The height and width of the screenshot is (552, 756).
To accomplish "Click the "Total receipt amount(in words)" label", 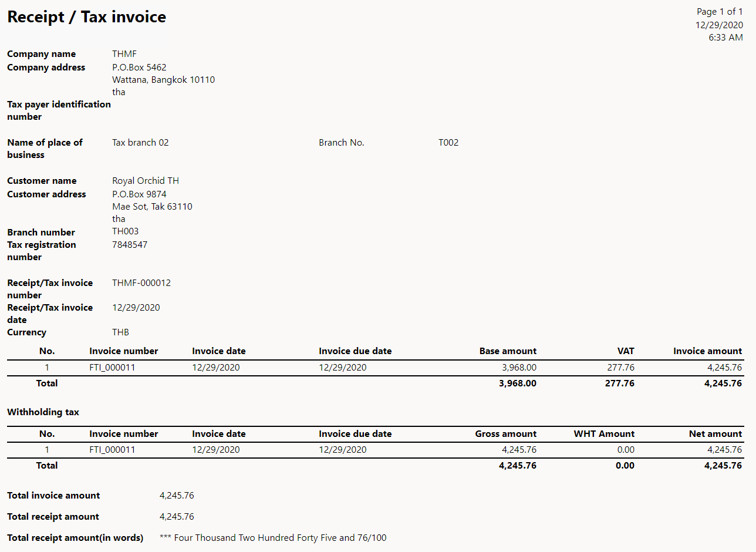I will (x=75, y=538).
